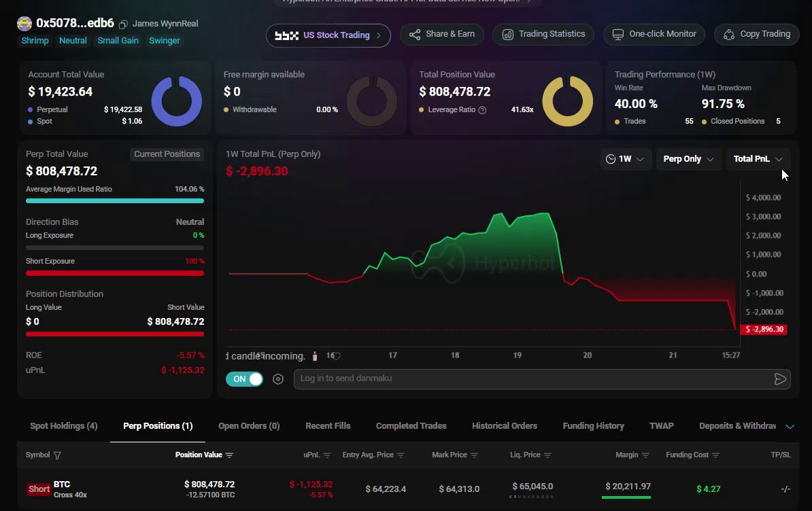The image size is (812, 511).
Task: Click the Current Positions button
Action: pyautogui.click(x=167, y=155)
